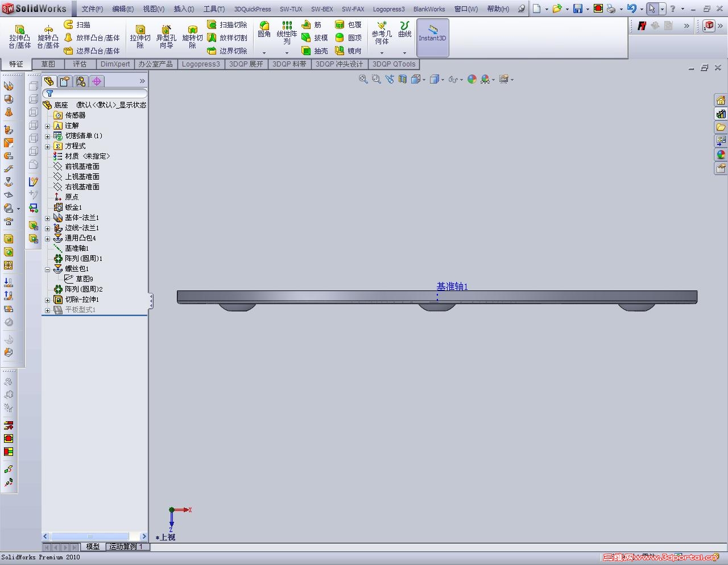Apply the 圆角 fillet tool
728x565 pixels.
click(264, 30)
